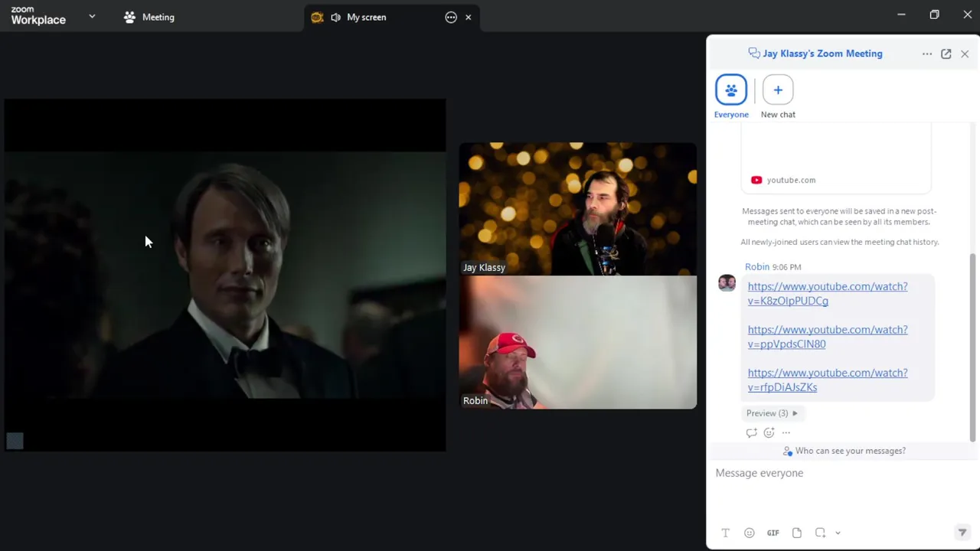The height and width of the screenshot is (551, 980).
Task: Open the YouTube link ending rfpDiAJsZKs
Action: [x=828, y=380]
